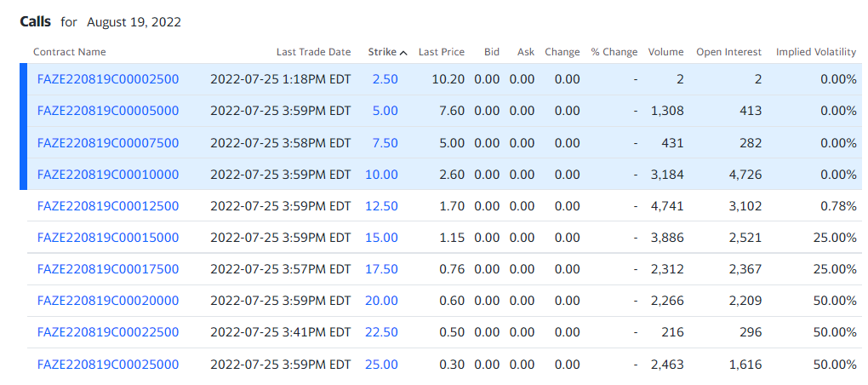Image resolution: width=868 pixels, height=385 pixels.
Task: Click the Bid column header
Action: (x=492, y=52)
